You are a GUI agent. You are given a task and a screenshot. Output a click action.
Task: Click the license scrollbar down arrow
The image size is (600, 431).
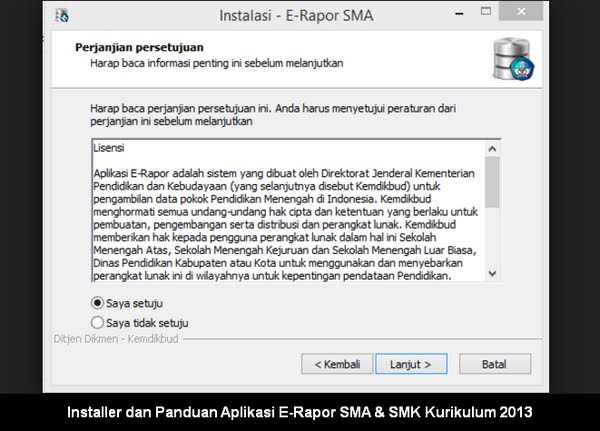pos(492,274)
